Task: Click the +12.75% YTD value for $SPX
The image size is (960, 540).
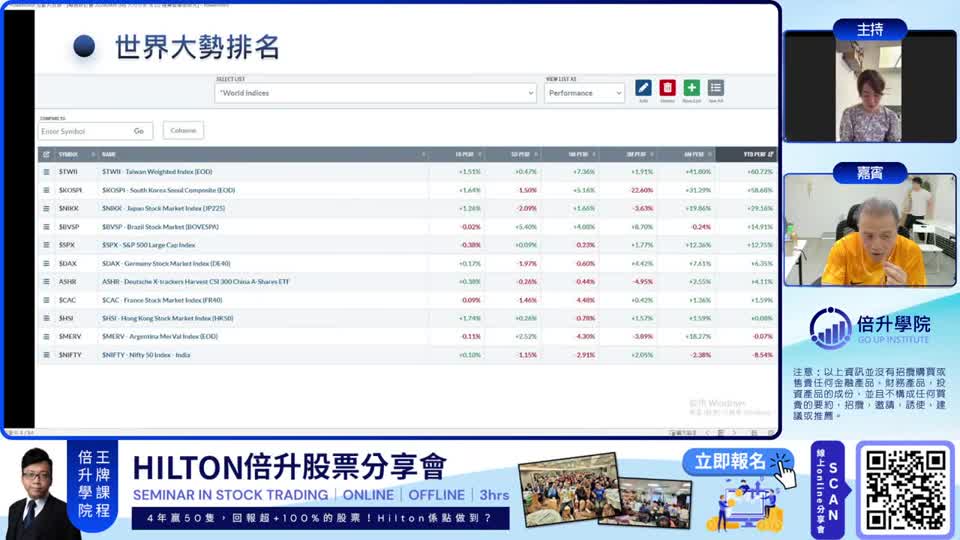Action: [x=760, y=245]
